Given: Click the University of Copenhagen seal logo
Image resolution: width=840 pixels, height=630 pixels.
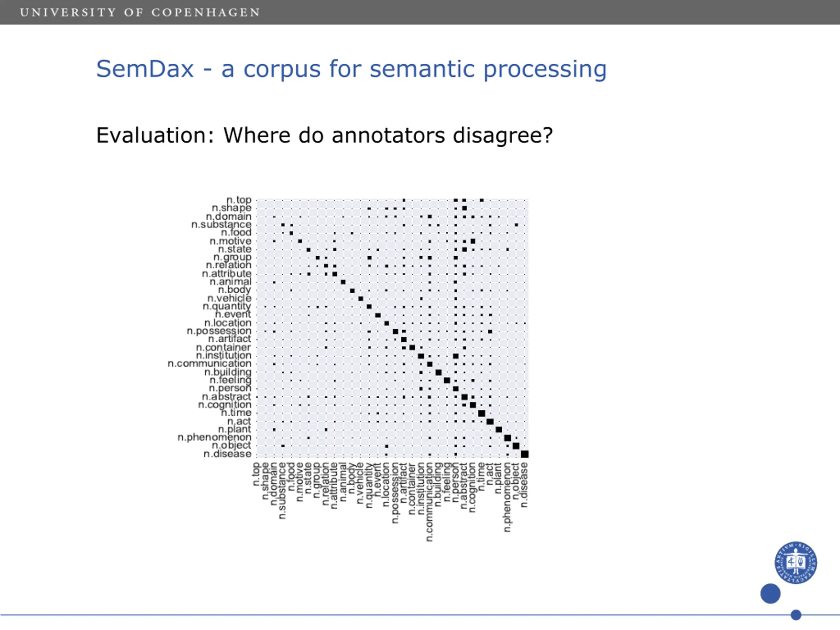Looking at the screenshot, I should pyautogui.click(x=796, y=563).
